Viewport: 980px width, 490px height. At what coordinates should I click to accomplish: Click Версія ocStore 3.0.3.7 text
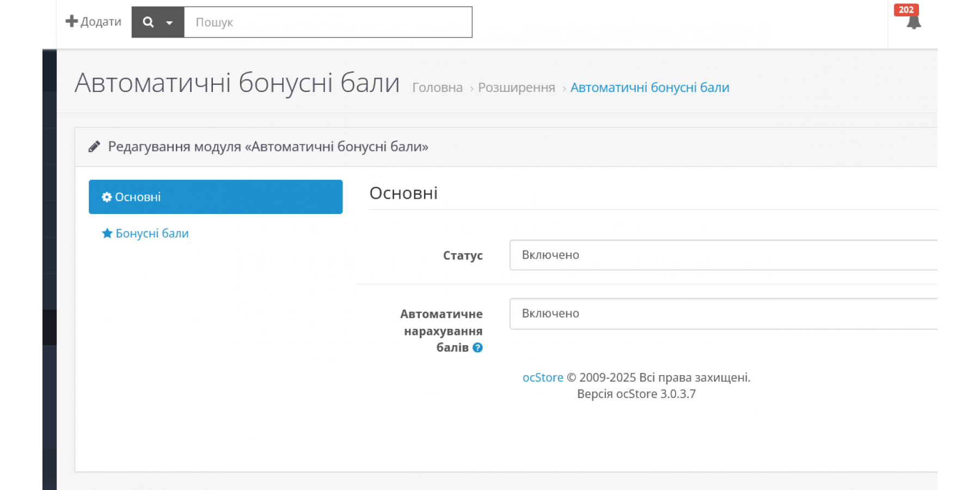(x=636, y=394)
